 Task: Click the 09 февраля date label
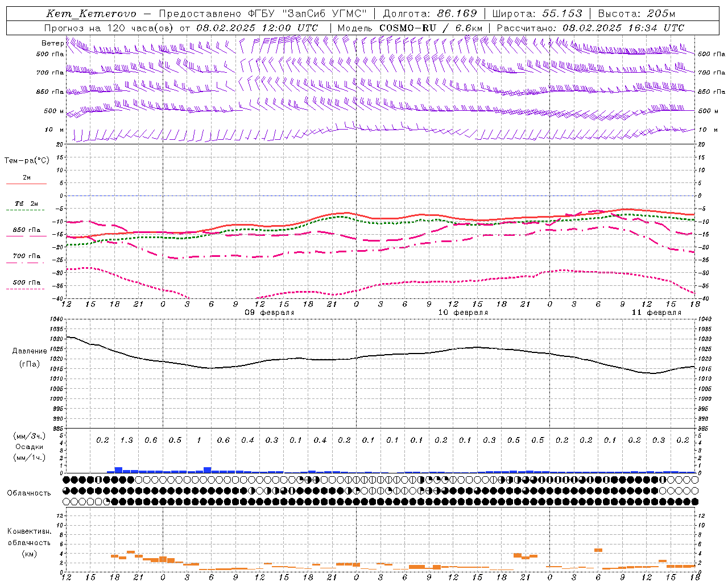click(x=270, y=313)
